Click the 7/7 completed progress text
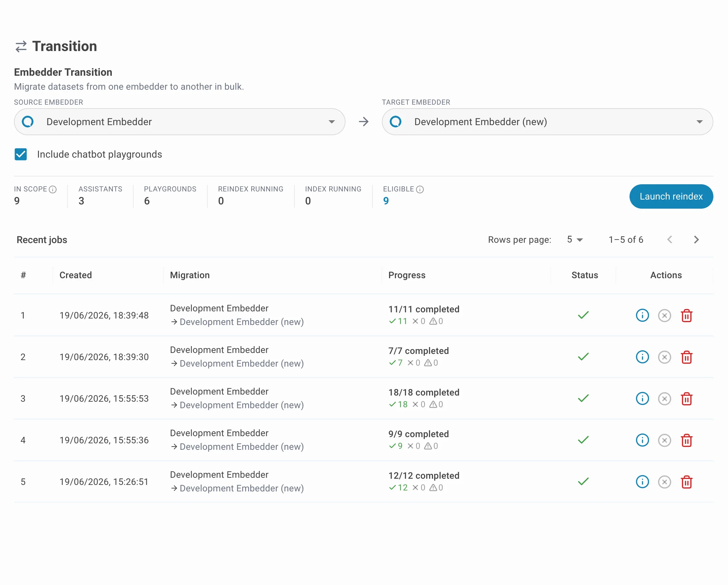This screenshot has height=585, width=728. [418, 351]
